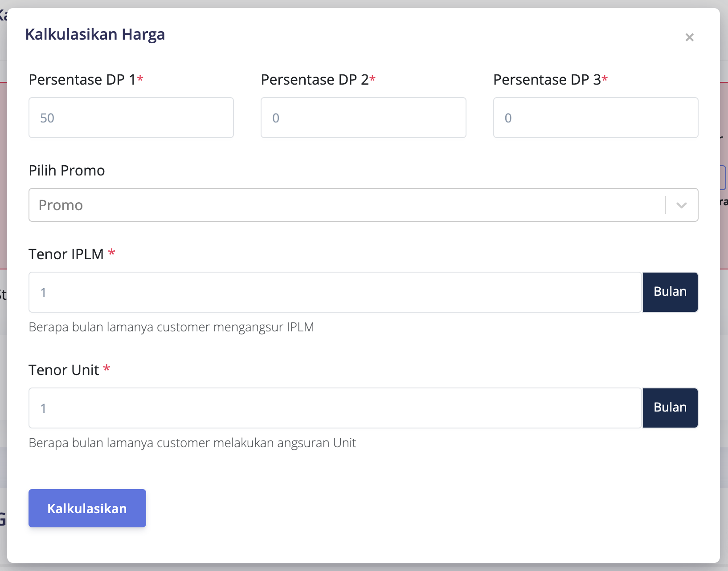Click the Bulan addon beside Tenor Unit

point(670,408)
